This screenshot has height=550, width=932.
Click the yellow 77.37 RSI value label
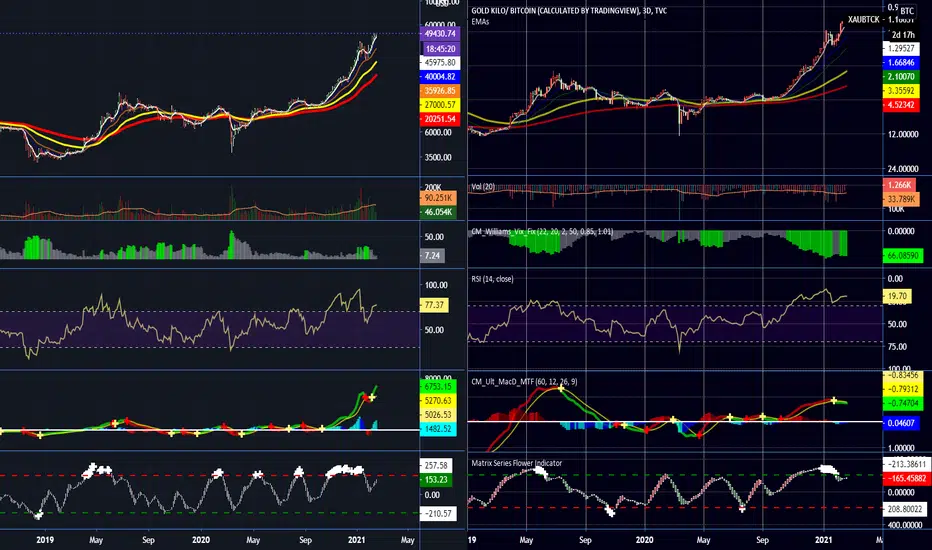[434, 305]
